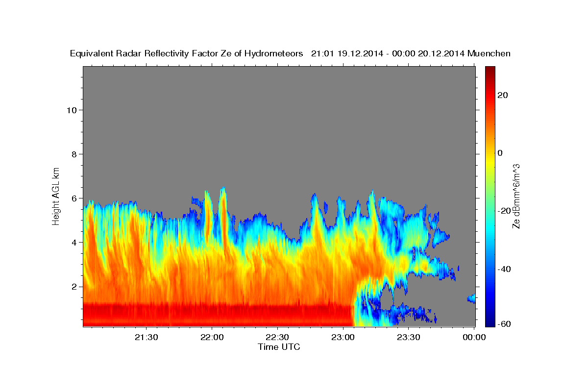Click the colorbar value 20
Image resolution: width=588 pixels, height=392 pixels.
[503, 95]
